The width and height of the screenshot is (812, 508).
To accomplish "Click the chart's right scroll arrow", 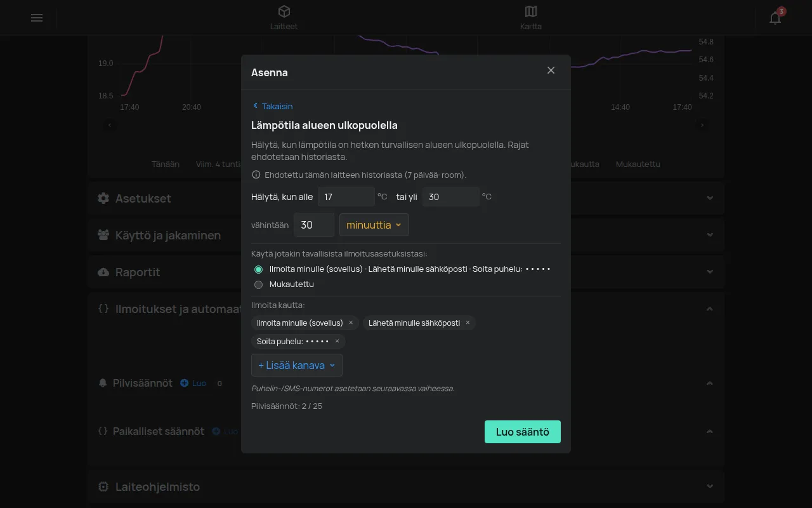I will [x=702, y=125].
